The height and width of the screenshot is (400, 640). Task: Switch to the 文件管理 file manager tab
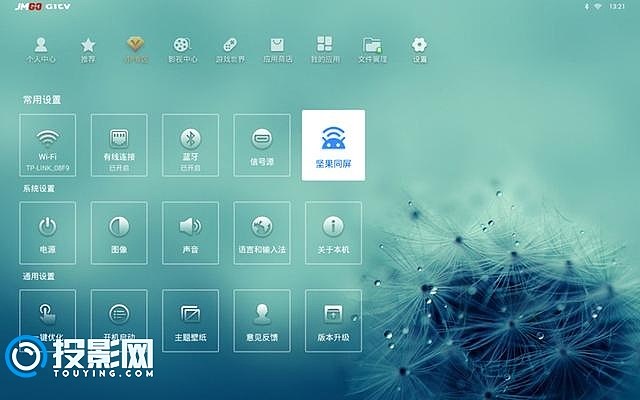(372, 50)
